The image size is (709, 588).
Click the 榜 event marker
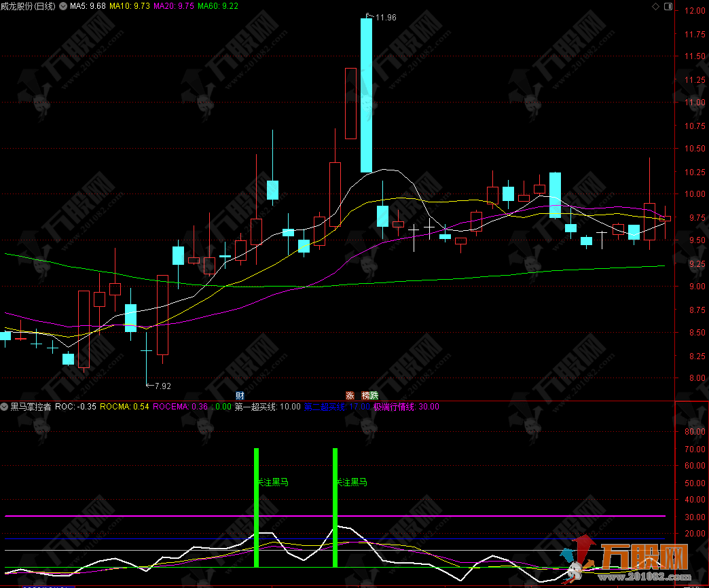click(366, 395)
